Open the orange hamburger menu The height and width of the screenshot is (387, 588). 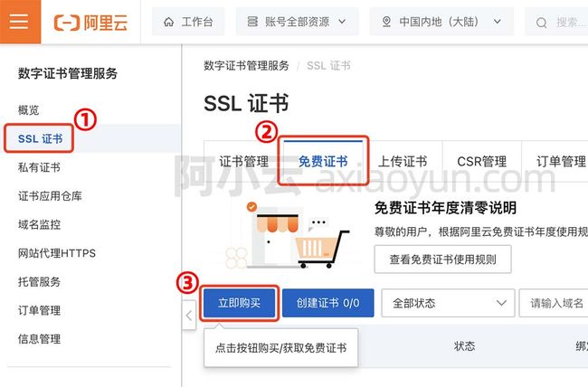(x=20, y=22)
